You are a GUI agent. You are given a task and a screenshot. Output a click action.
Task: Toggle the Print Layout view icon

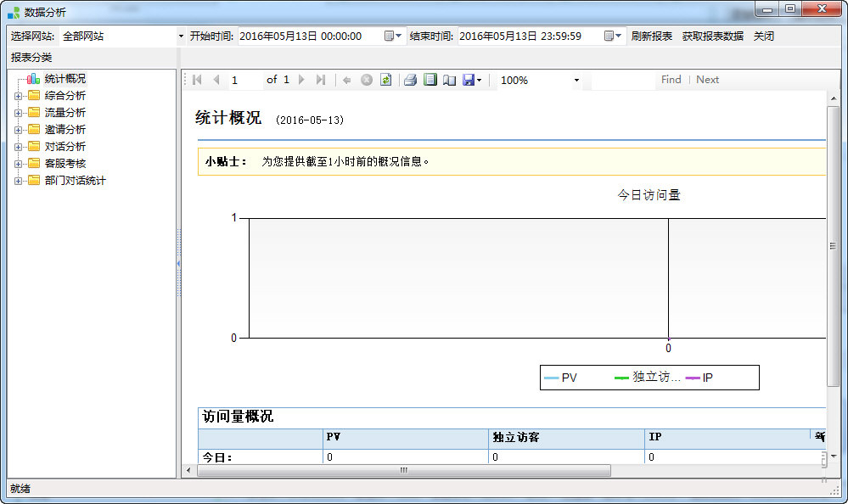tap(430, 80)
